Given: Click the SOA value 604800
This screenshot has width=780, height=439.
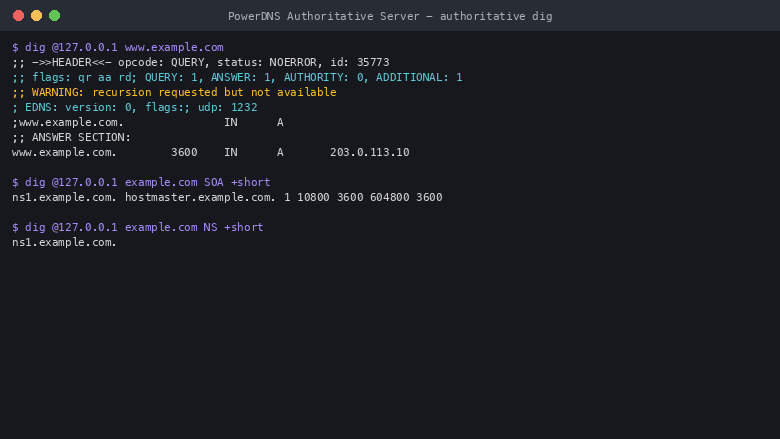Looking at the screenshot, I should coord(390,197).
